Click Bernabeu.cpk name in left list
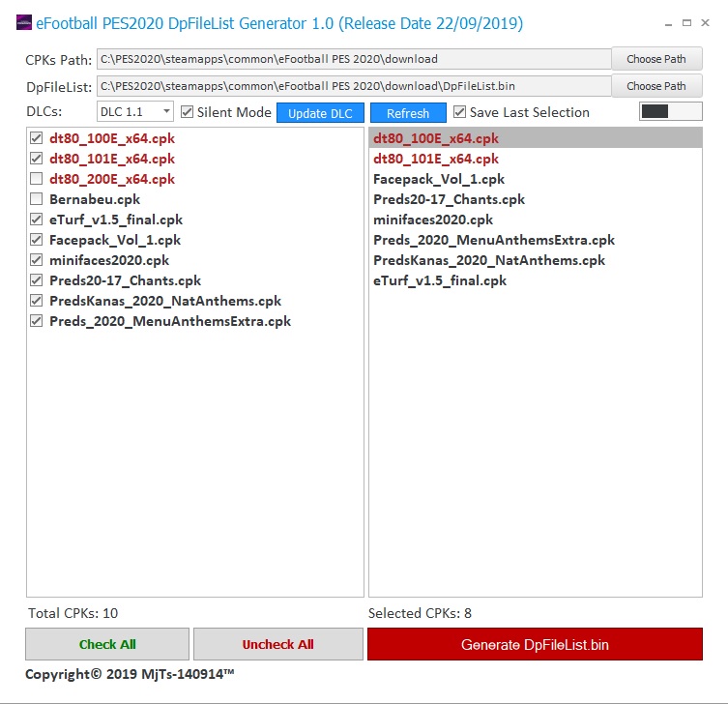 click(x=95, y=199)
